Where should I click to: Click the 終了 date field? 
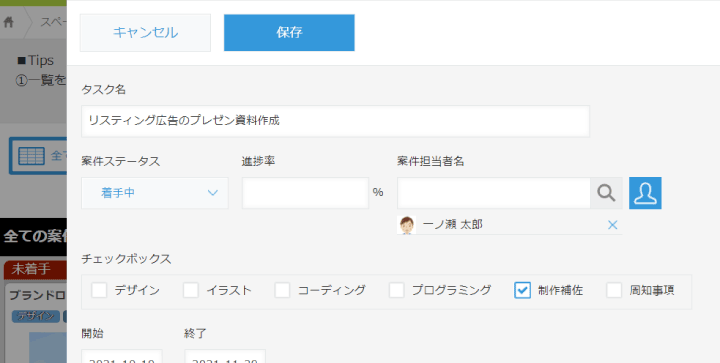pyautogui.click(x=225, y=357)
